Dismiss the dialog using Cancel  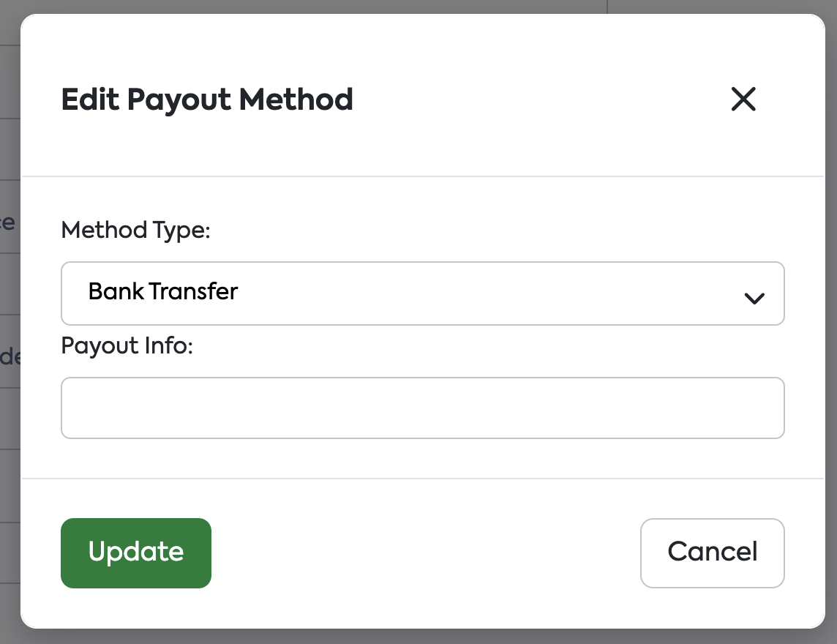(x=712, y=553)
